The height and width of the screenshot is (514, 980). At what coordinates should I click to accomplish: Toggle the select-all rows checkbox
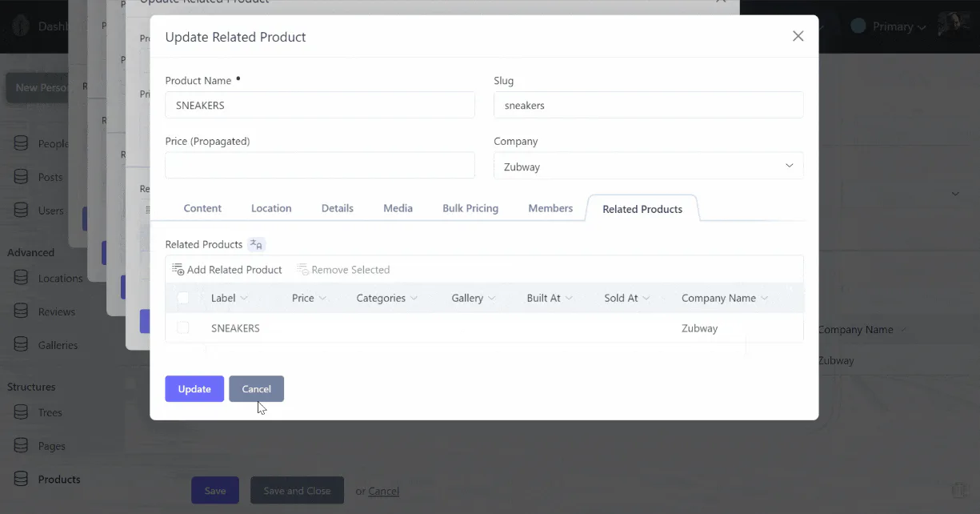click(x=183, y=298)
